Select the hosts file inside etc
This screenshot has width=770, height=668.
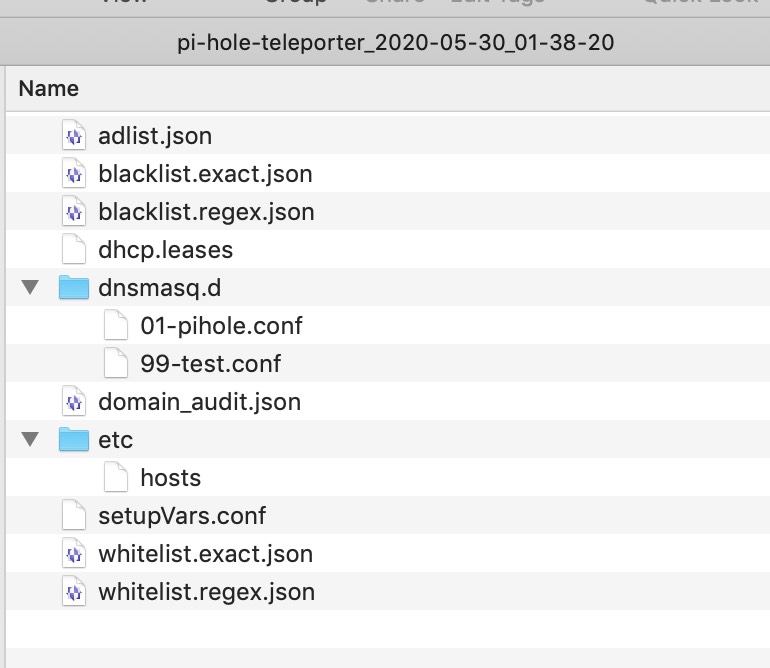pyautogui.click(x=388, y=477)
